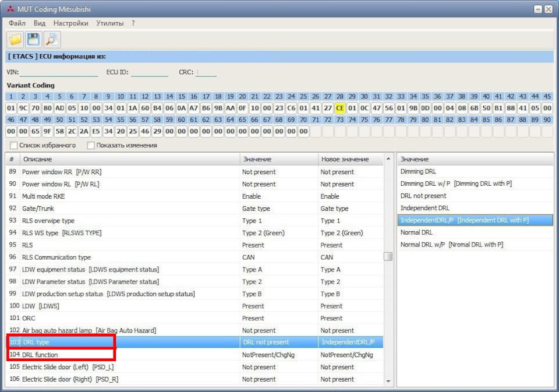Image resolution: width=559 pixels, height=392 pixels.
Task: Open the ? help menu
Action: [133, 23]
